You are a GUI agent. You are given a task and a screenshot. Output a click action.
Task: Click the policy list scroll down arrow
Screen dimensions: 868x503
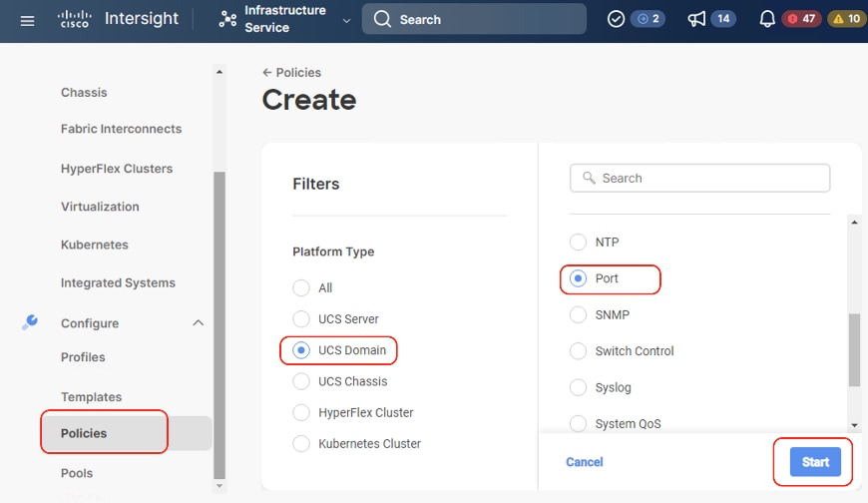855,425
